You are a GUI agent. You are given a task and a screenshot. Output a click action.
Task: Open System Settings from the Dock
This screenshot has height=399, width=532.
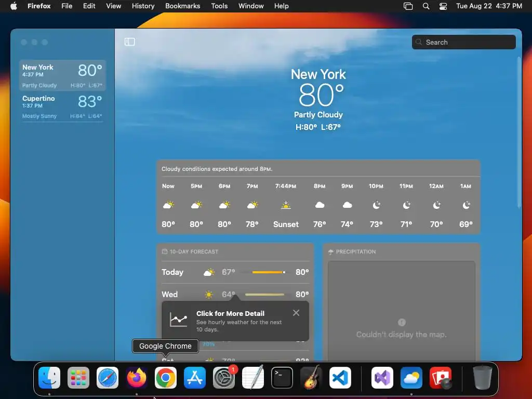(224, 378)
